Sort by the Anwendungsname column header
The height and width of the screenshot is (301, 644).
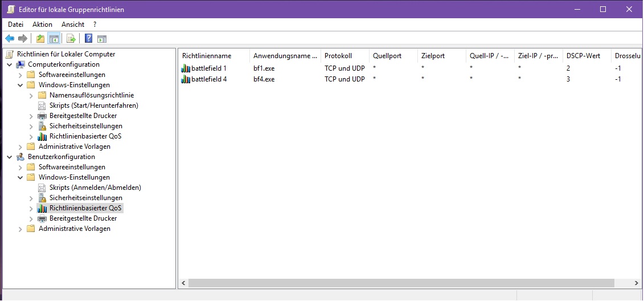285,55
